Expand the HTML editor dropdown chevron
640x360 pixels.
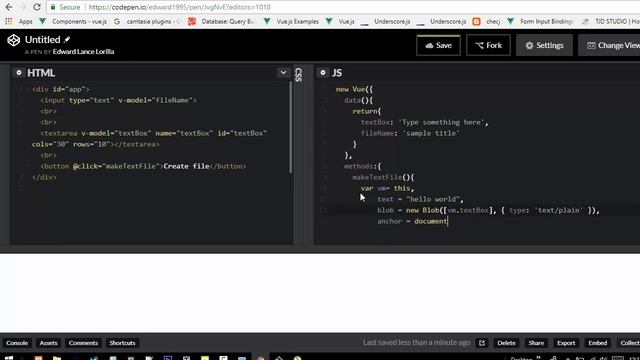[x=283, y=73]
